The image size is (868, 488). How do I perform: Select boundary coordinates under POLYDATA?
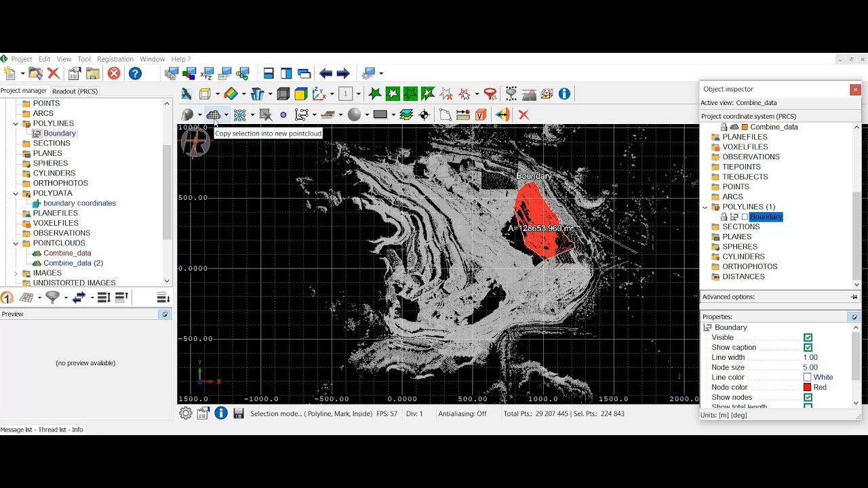click(x=79, y=203)
